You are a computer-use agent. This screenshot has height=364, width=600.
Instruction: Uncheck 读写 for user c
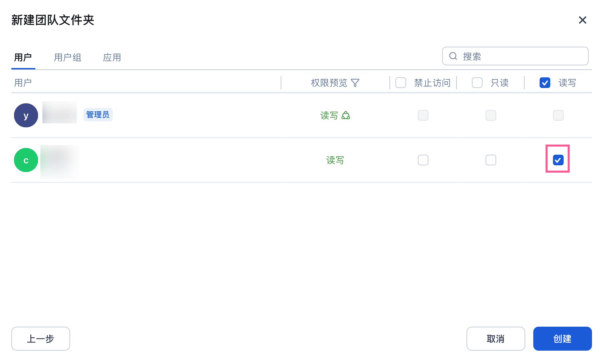tap(558, 160)
